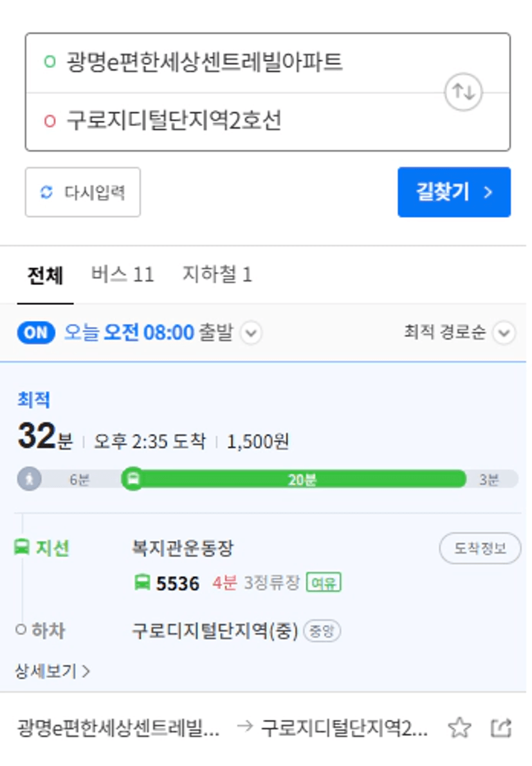Click the bus icon next to 5536
This screenshot has height=766, width=532.
[142, 582]
